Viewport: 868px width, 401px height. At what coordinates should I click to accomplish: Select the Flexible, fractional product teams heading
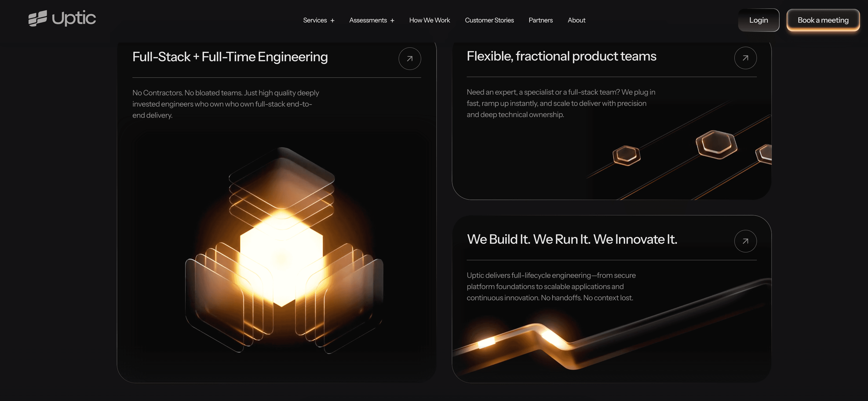561,56
